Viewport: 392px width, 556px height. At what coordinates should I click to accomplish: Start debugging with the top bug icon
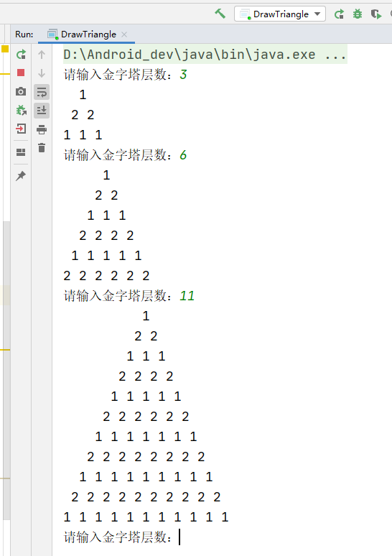pos(358,14)
